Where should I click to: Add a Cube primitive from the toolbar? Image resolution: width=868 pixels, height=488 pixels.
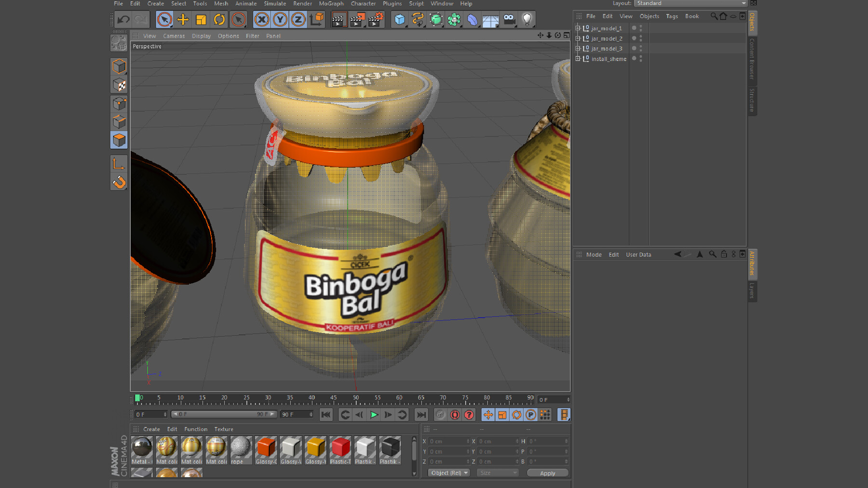399,19
